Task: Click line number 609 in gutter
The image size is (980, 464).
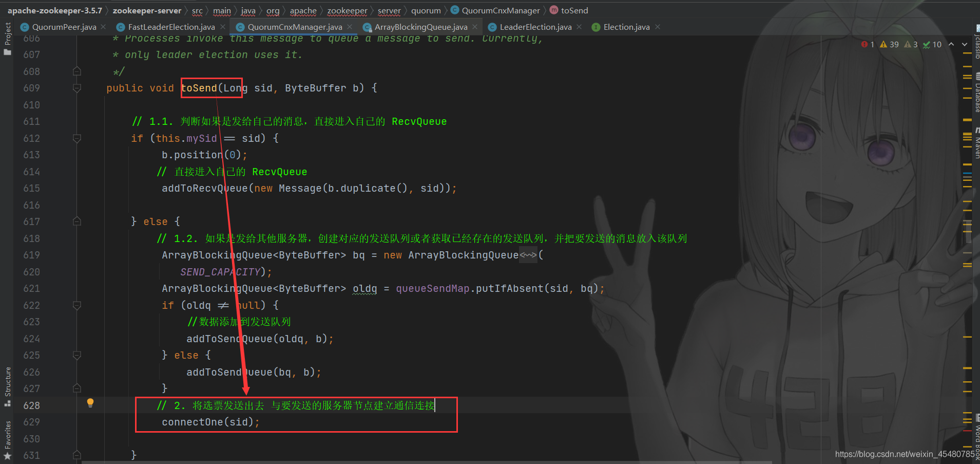Action: coord(31,88)
